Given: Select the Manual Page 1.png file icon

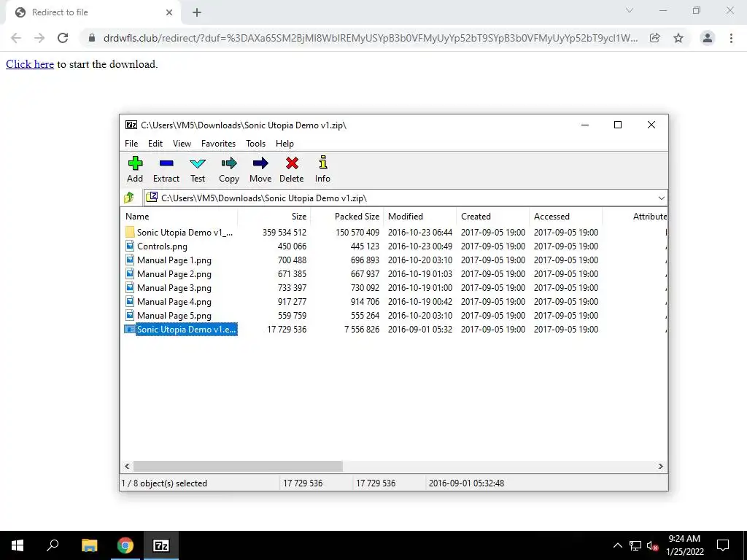Looking at the screenshot, I should (130, 260).
